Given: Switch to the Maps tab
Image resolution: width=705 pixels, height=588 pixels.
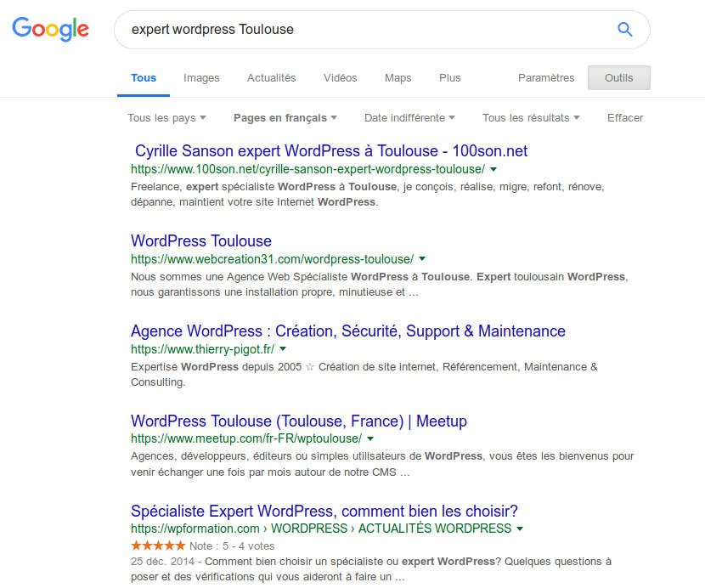Looking at the screenshot, I should tap(398, 77).
